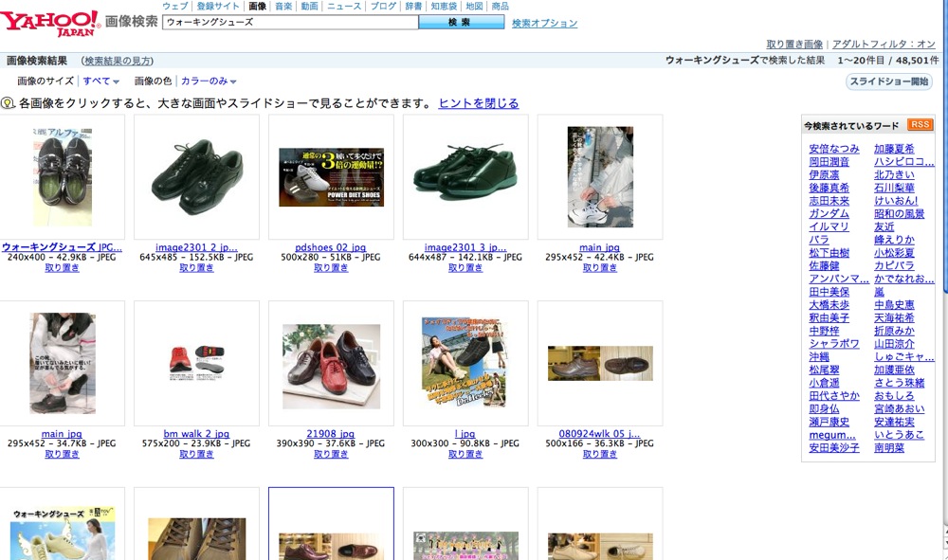
Task: Click the light bulb hint icon
Action: pyautogui.click(x=8, y=103)
